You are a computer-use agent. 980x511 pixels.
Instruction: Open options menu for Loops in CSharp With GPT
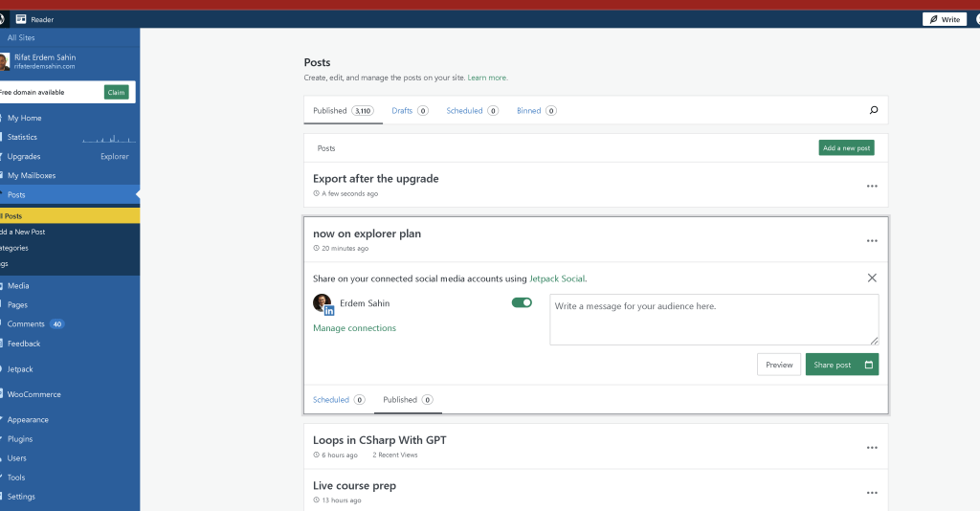(x=872, y=448)
